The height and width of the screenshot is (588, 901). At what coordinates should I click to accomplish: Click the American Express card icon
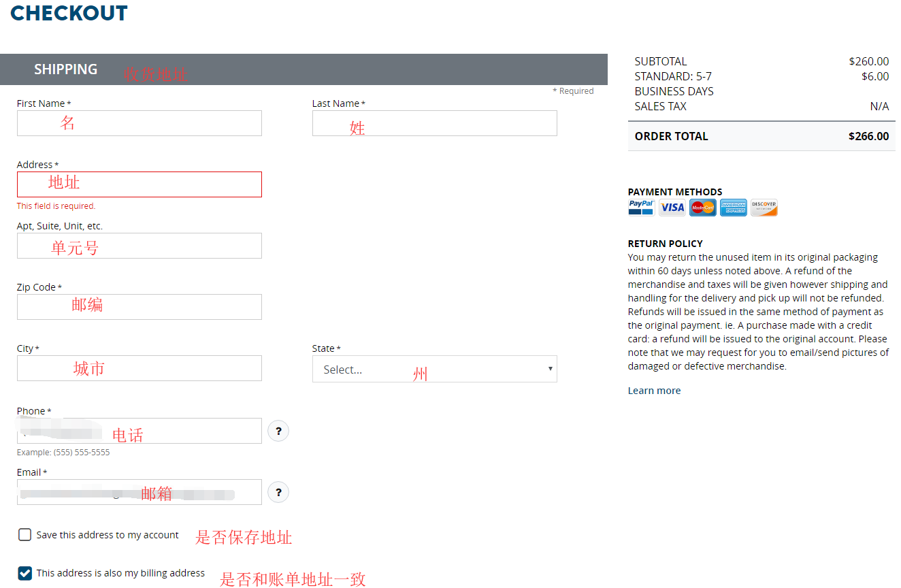(x=733, y=208)
